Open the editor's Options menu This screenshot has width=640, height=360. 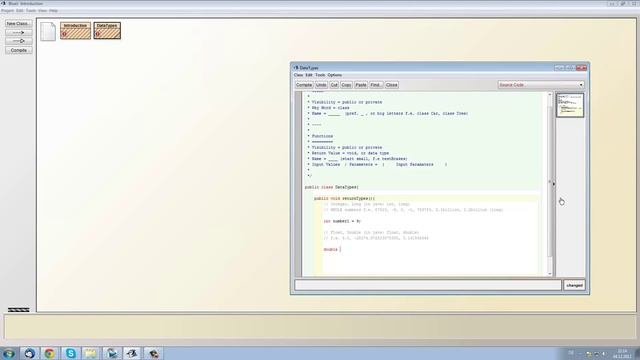[334, 75]
